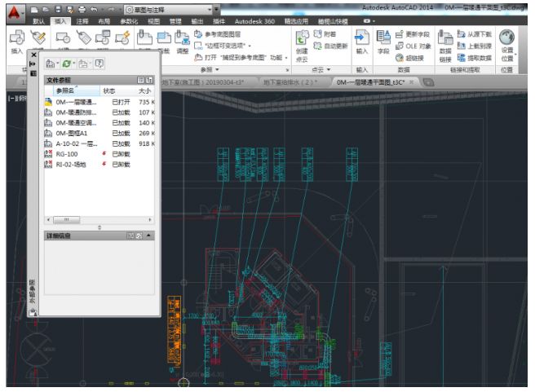
Task: Switch to the 视图 ribbon tab
Action: point(153,21)
